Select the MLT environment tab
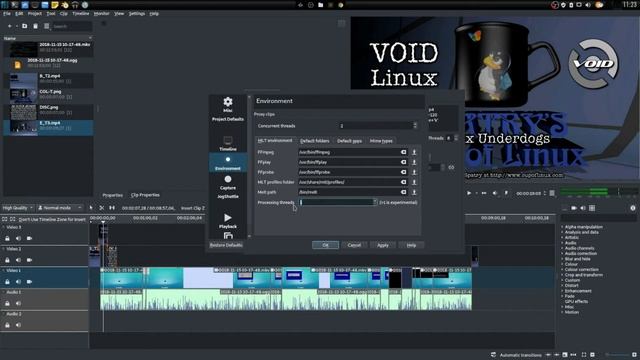 pyautogui.click(x=275, y=140)
